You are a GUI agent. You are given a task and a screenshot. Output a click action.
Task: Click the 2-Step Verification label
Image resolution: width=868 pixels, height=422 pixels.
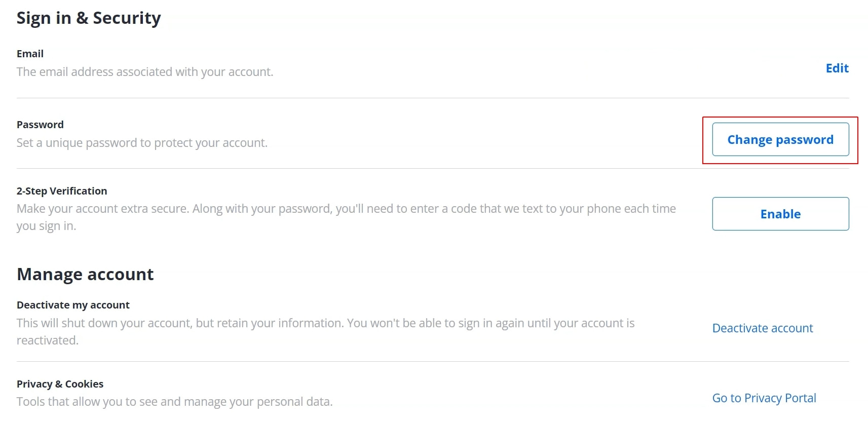click(x=62, y=190)
